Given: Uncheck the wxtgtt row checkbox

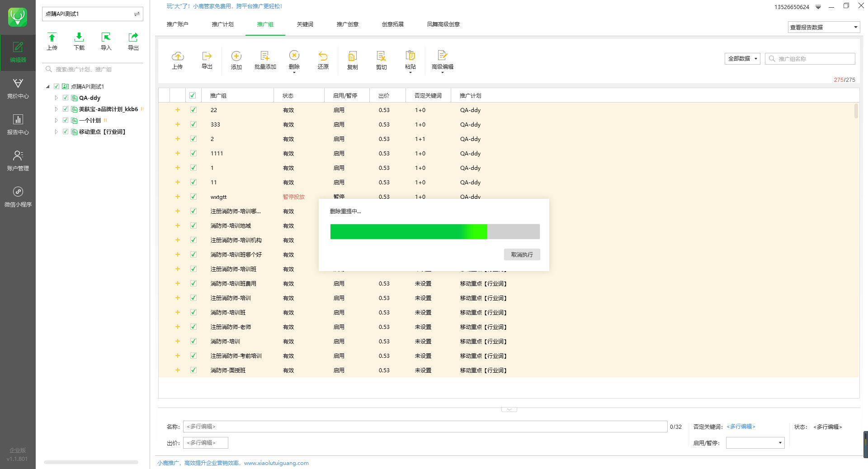Looking at the screenshot, I should [193, 197].
